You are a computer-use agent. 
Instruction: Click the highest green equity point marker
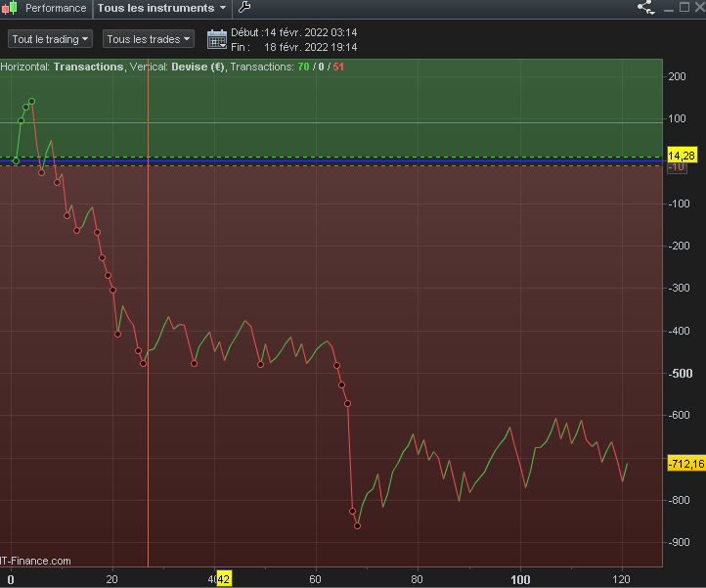(x=31, y=102)
